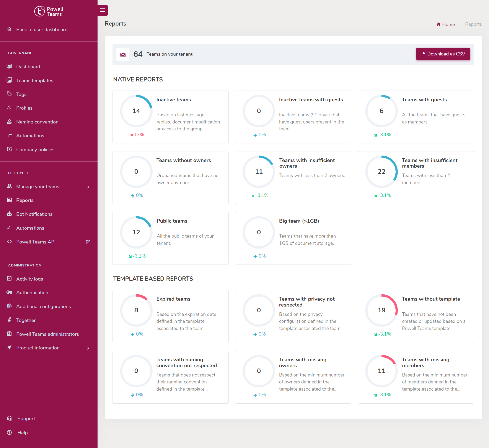The height and width of the screenshot is (448, 489).
Task: Open the Big team (>1GB) card
Action: [293, 238]
